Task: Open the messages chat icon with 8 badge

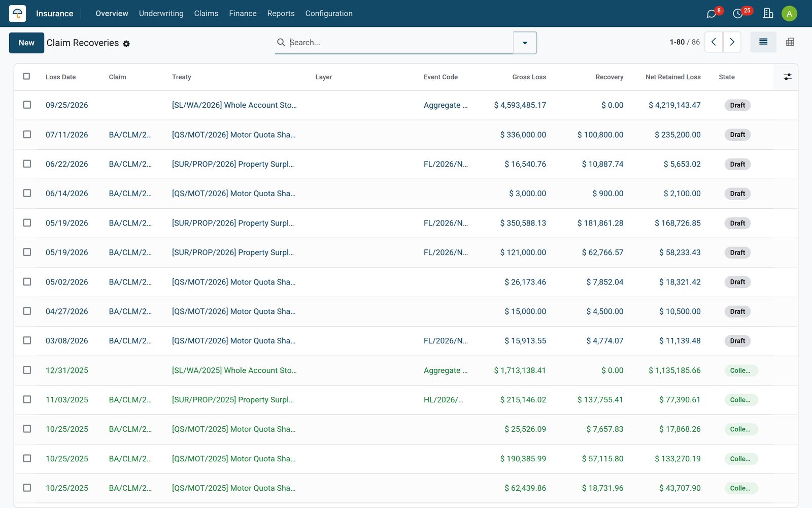Action: 712,13
